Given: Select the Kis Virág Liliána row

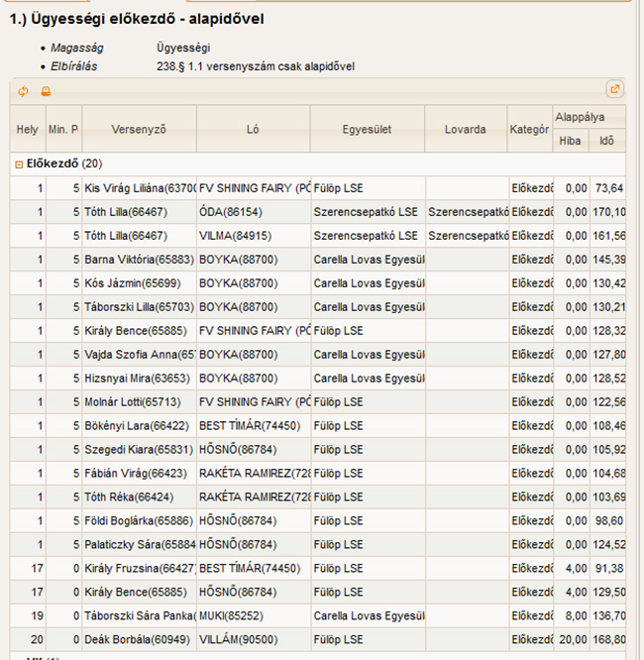Looking at the screenshot, I should (x=139, y=188).
